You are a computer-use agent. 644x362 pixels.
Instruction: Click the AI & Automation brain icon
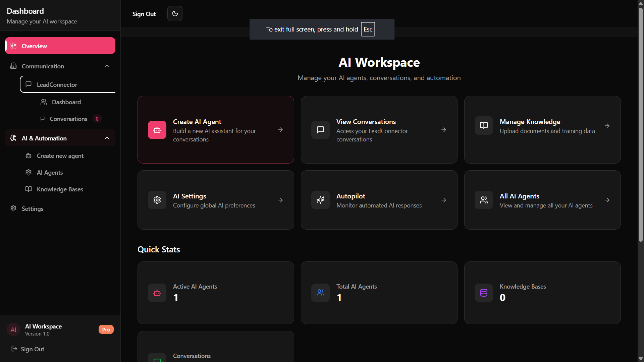pyautogui.click(x=13, y=138)
